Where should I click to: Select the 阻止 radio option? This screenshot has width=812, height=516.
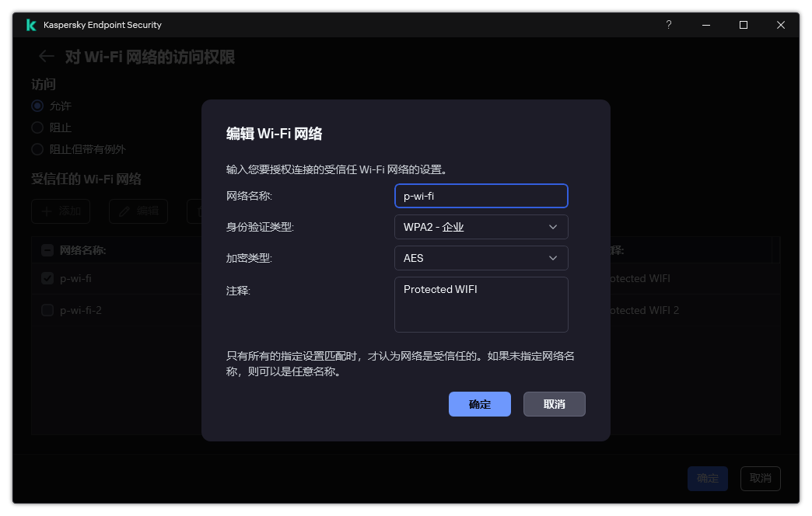click(37, 127)
